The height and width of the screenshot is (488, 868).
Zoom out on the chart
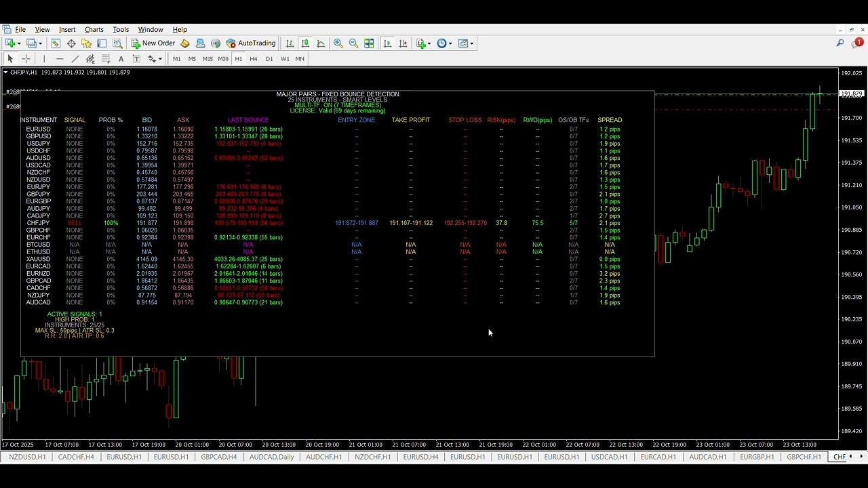pos(353,43)
